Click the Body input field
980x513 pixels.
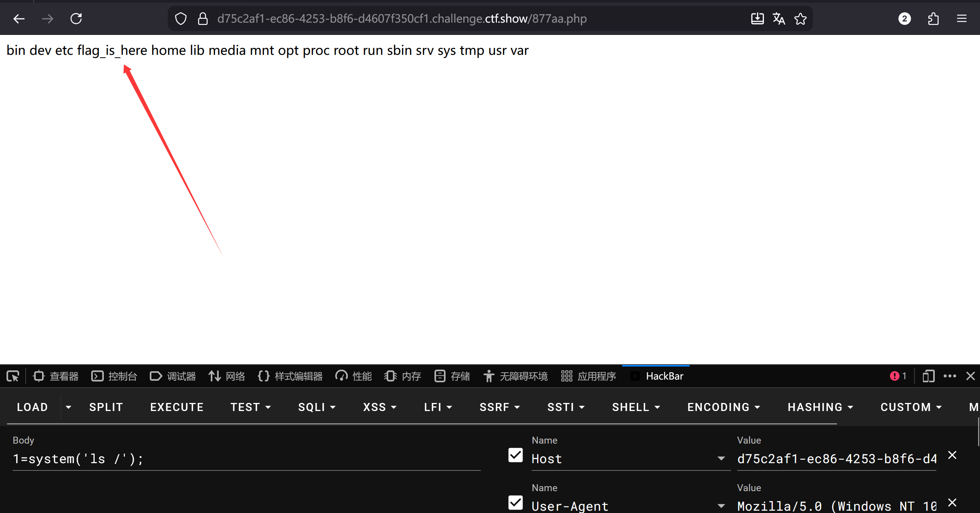point(245,459)
